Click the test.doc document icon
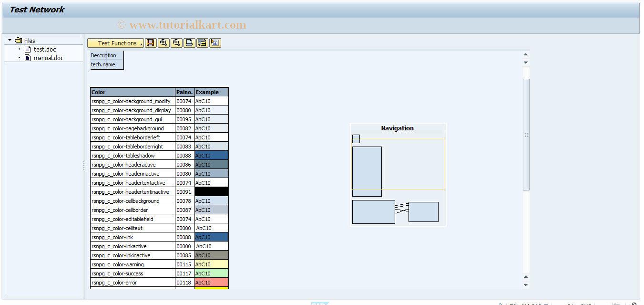The height and width of the screenshot is (305, 644). pos(28,49)
